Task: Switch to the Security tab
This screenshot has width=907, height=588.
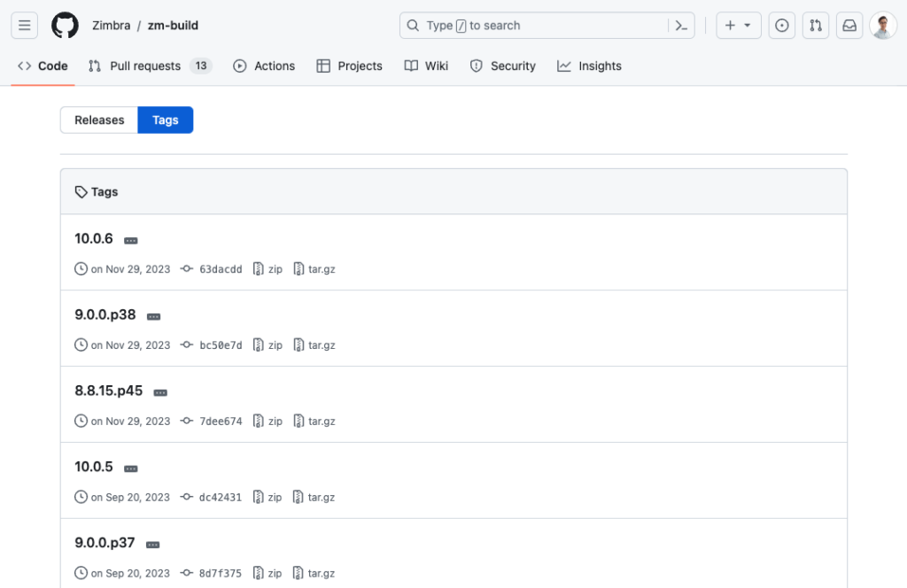Action: click(x=503, y=66)
